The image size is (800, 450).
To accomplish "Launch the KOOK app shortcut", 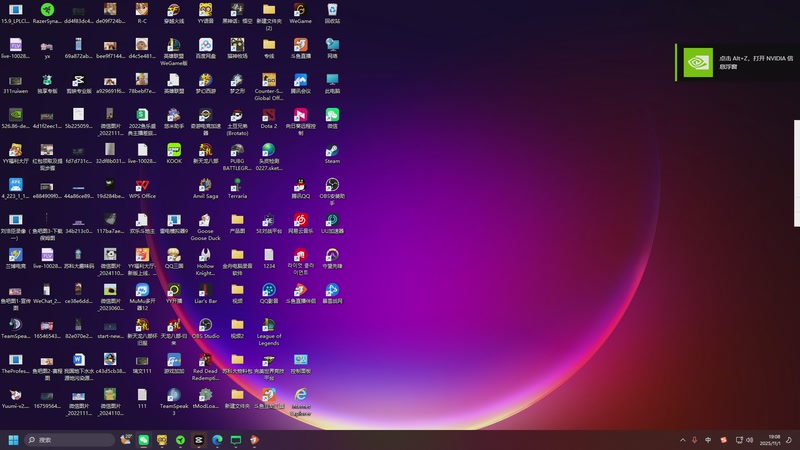I will click(174, 154).
